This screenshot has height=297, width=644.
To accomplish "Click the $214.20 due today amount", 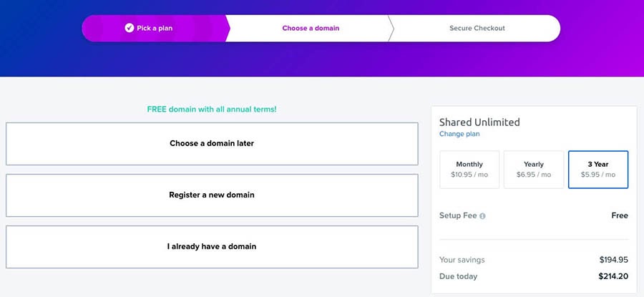I will 613,276.
